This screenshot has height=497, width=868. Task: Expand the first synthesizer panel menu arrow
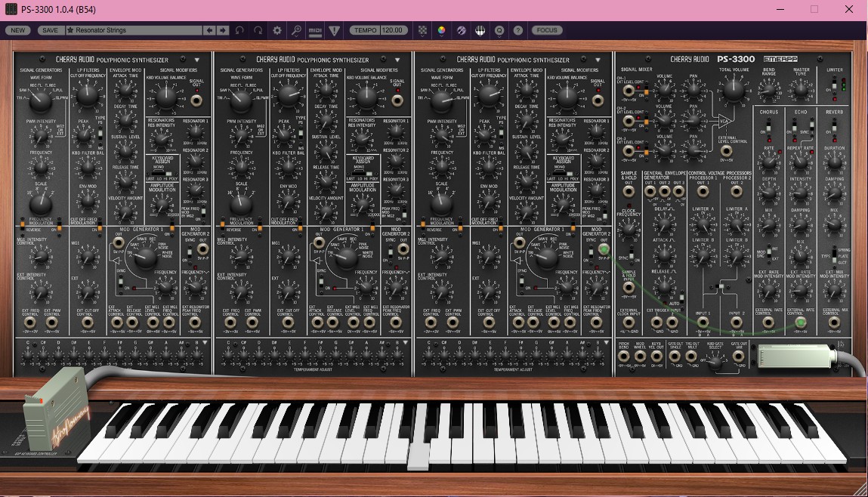(x=196, y=60)
